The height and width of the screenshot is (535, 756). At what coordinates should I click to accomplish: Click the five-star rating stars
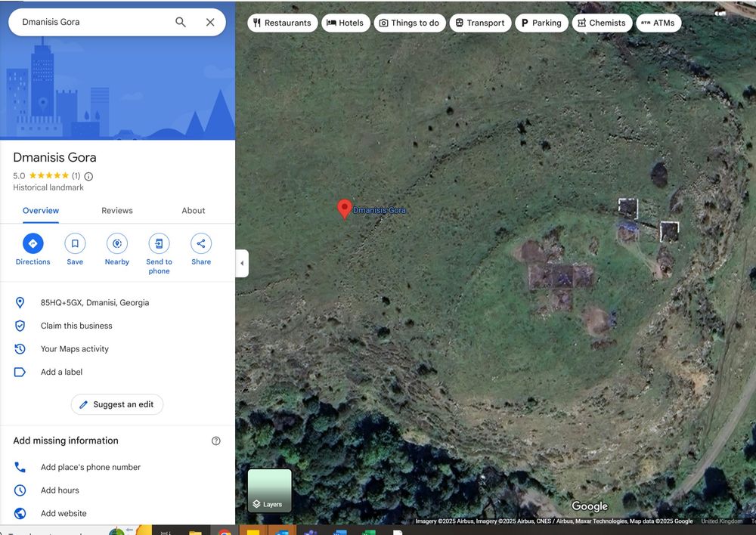click(48, 175)
